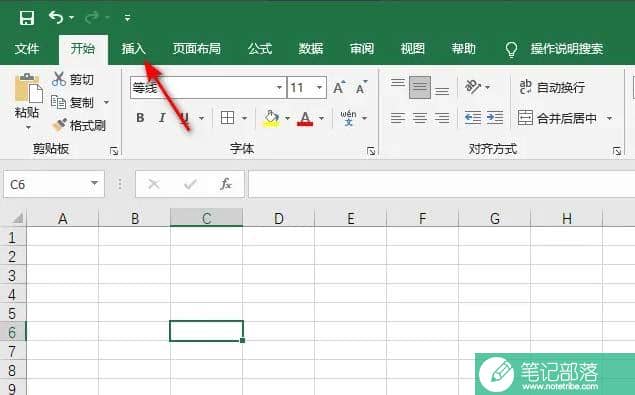The height and width of the screenshot is (395, 635).
Task: Click the 格式刷 format painter button
Action: (x=79, y=125)
